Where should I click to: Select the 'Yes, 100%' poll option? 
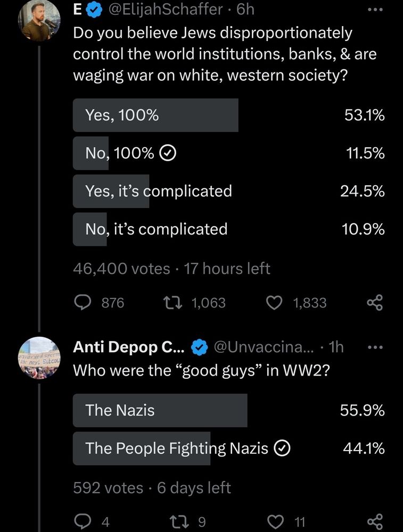pos(155,115)
